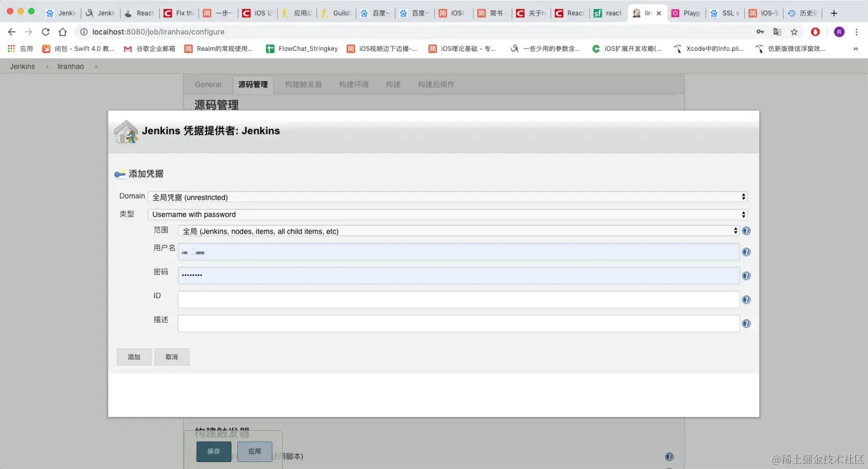Open the Domain 全局凭据 dropdown
The width and height of the screenshot is (868, 469).
(x=447, y=197)
